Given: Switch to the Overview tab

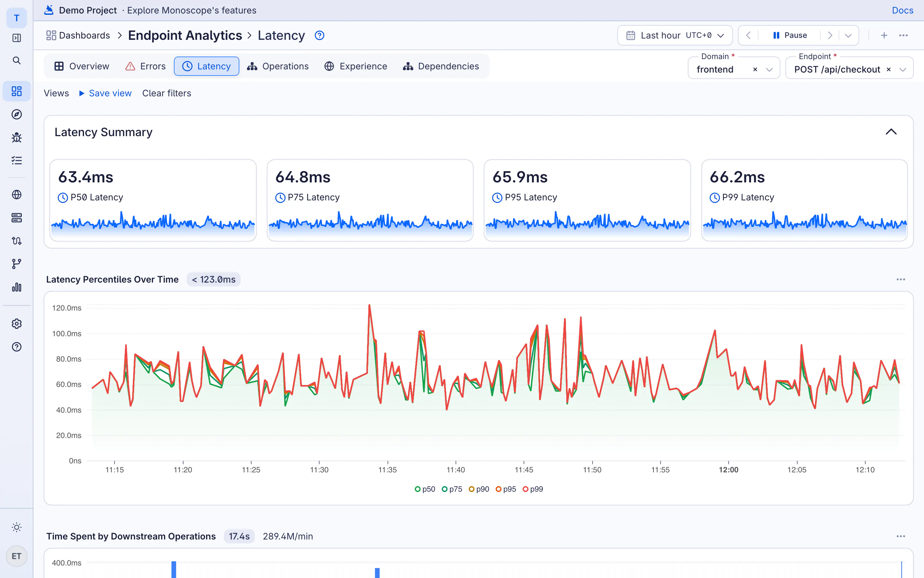Looking at the screenshot, I should click(x=82, y=66).
